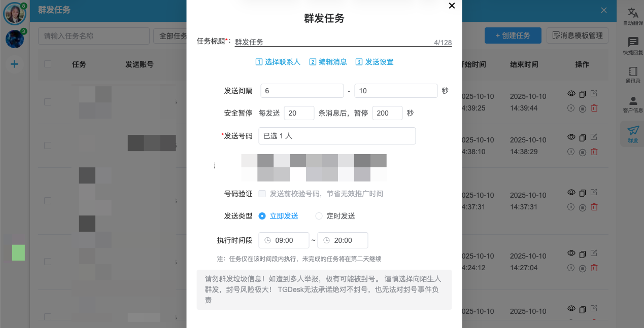Click the copy icon in first task row

coord(583,94)
